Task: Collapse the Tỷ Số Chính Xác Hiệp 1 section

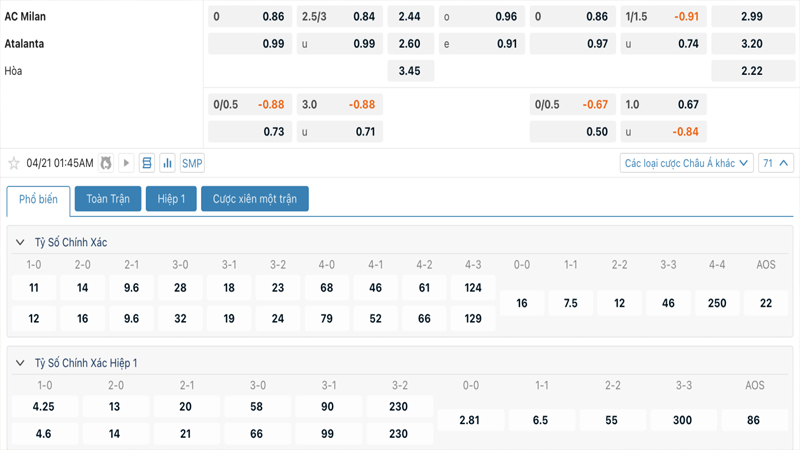Action: coord(20,363)
